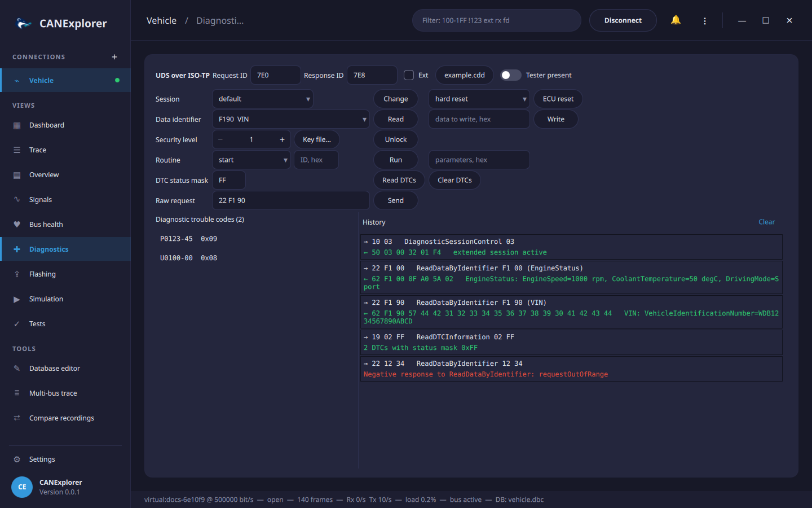Click the Disconnect button
This screenshot has width=812, height=508.
tap(623, 20)
